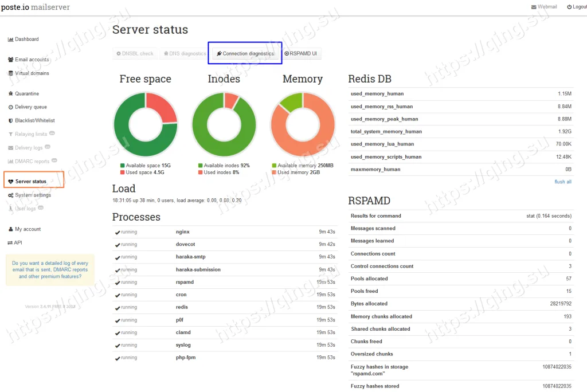Click the Memory donut chart

[303, 124]
